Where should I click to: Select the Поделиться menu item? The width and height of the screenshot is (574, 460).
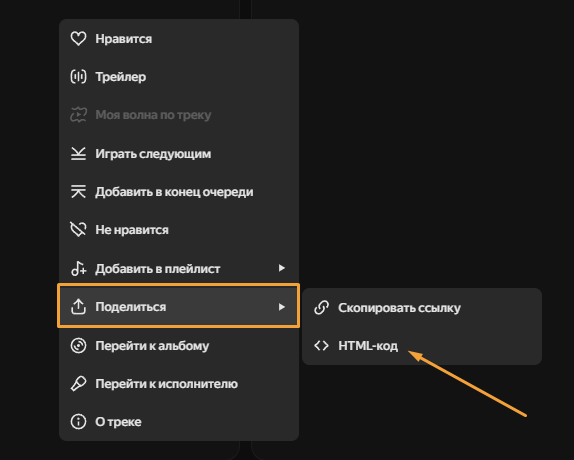coord(179,307)
